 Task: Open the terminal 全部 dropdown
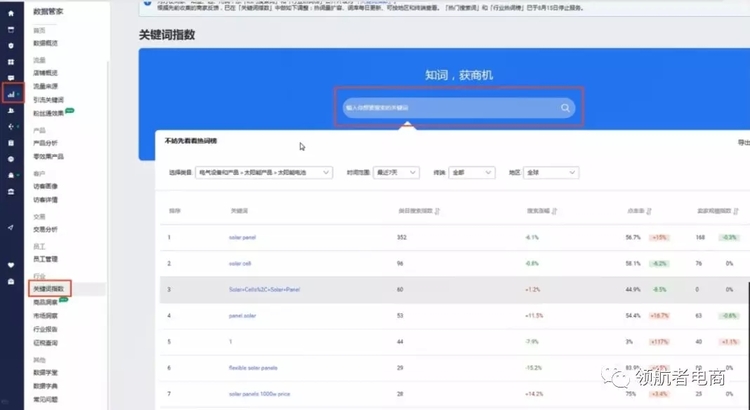point(472,172)
